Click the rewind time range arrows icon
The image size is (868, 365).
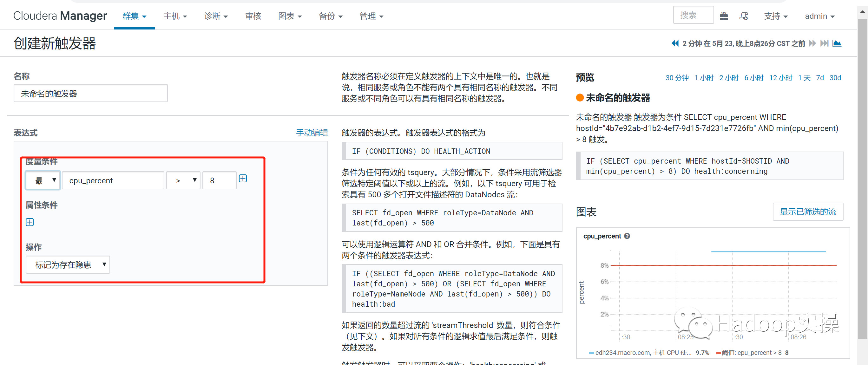[675, 43]
